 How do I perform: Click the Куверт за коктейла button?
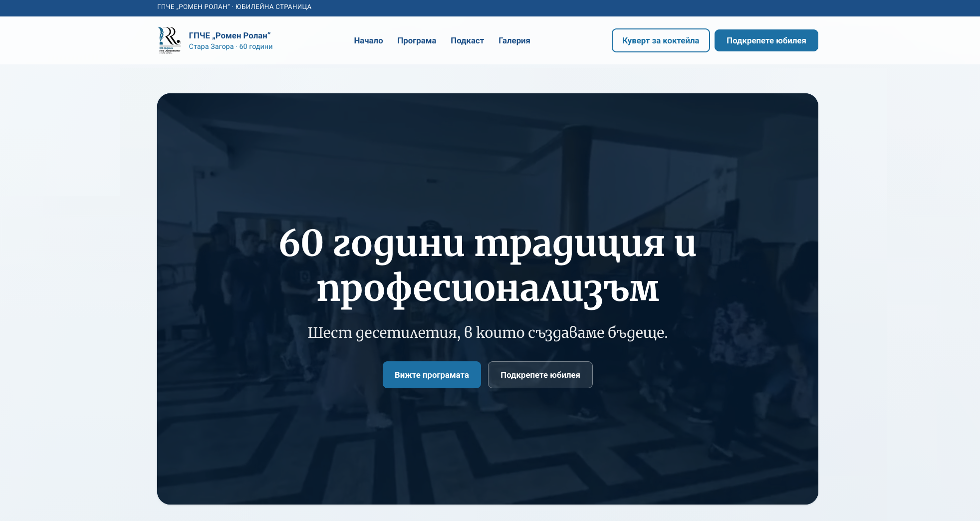(661, 40)
